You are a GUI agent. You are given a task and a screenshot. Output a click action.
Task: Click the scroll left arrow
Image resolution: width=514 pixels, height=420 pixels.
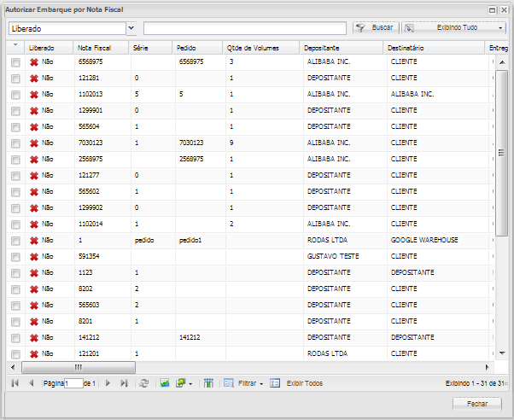[x=13, y=367]
